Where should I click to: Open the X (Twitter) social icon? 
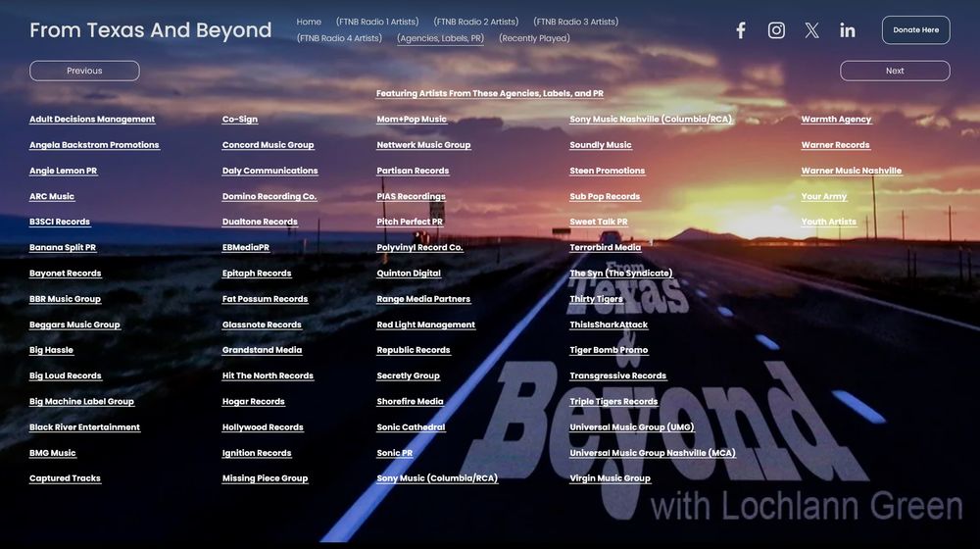[811, 30]
